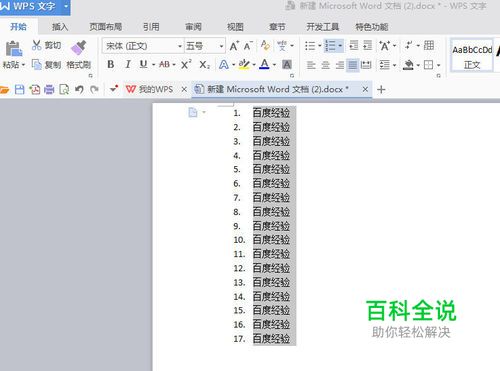Screen dimensions: 500x371
Task: Align text left
Action: tap(311, 65)
